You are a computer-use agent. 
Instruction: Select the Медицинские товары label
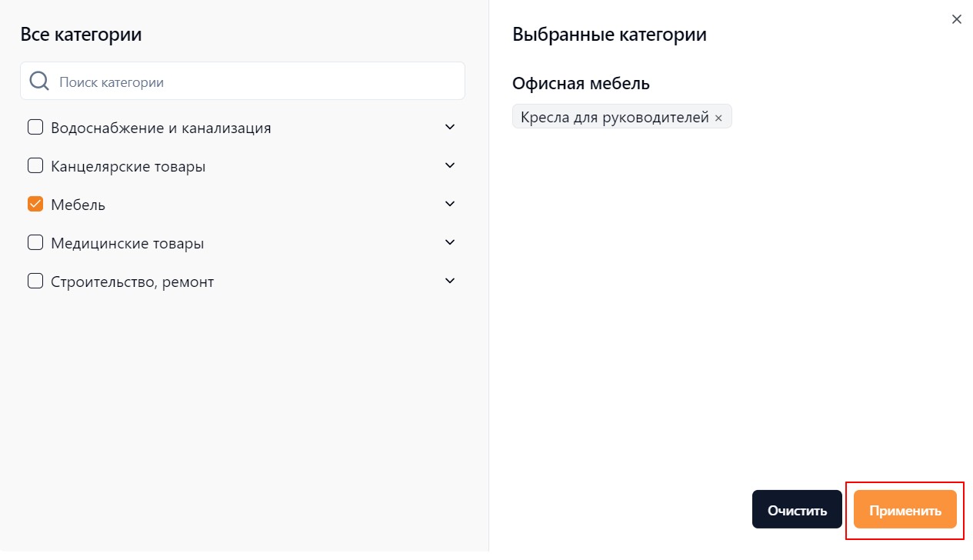tap(128, 243)
